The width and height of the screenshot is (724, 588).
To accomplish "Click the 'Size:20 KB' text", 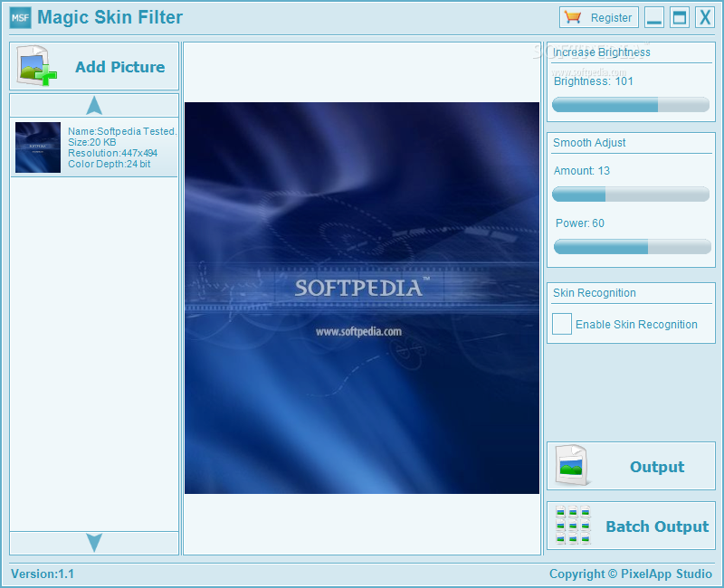I will coord(92,142).
